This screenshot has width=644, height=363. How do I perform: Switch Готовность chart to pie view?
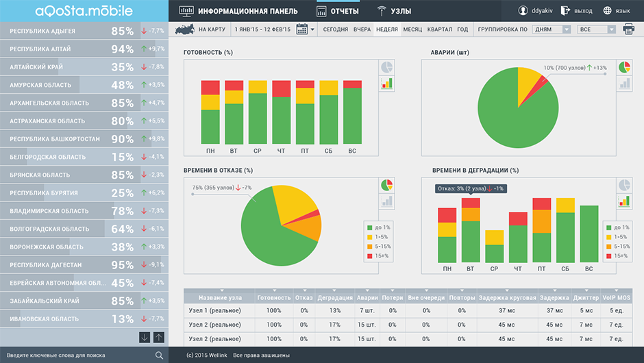tap(387, 67)
